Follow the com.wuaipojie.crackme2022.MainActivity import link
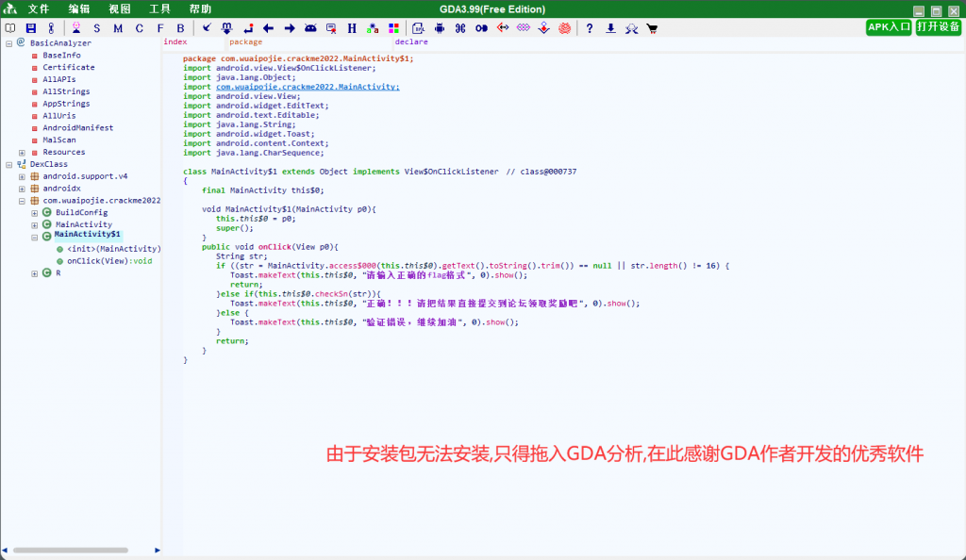 point(308,87)
